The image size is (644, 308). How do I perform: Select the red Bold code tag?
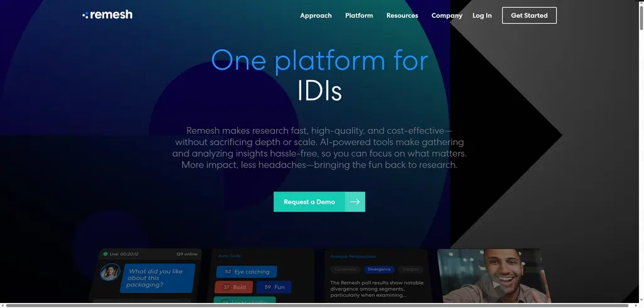[x=234, y=287]
